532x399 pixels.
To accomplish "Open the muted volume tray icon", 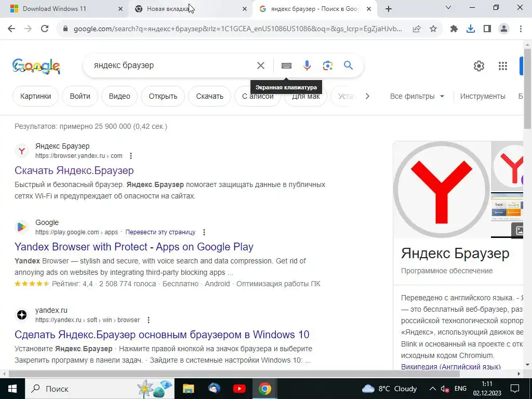I will click(x=445, y=389).
